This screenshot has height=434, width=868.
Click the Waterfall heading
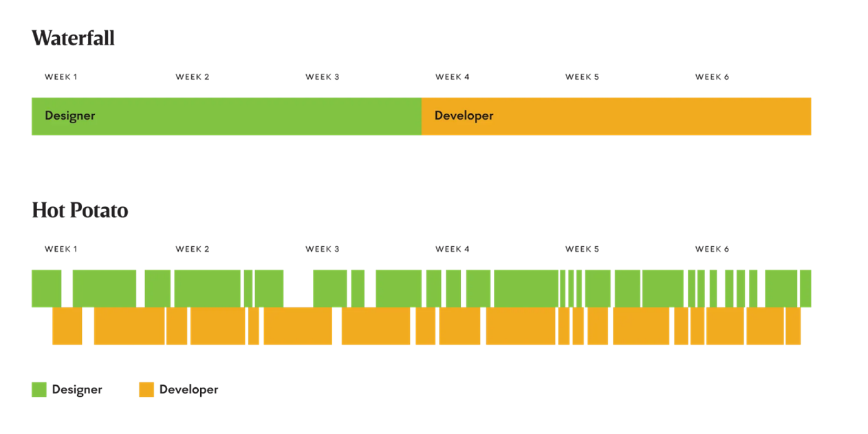(73, 38)
